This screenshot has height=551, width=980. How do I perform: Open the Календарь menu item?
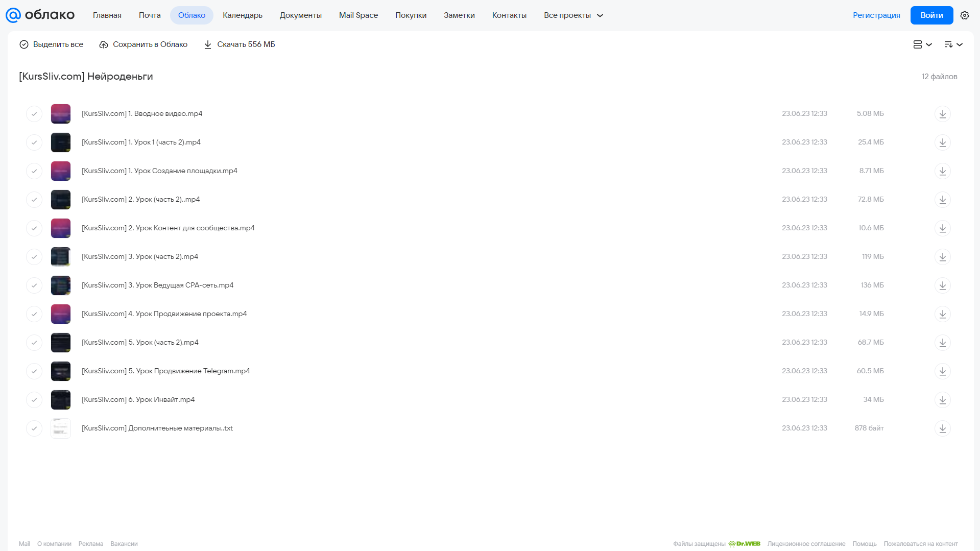[x=243, y=15]
